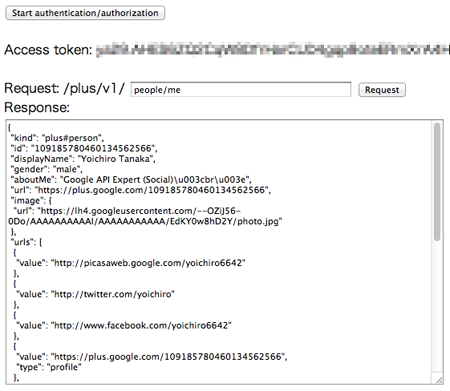
Task: Click the displayName Yoichiro Tanaka line
Action: coord(83,159)
